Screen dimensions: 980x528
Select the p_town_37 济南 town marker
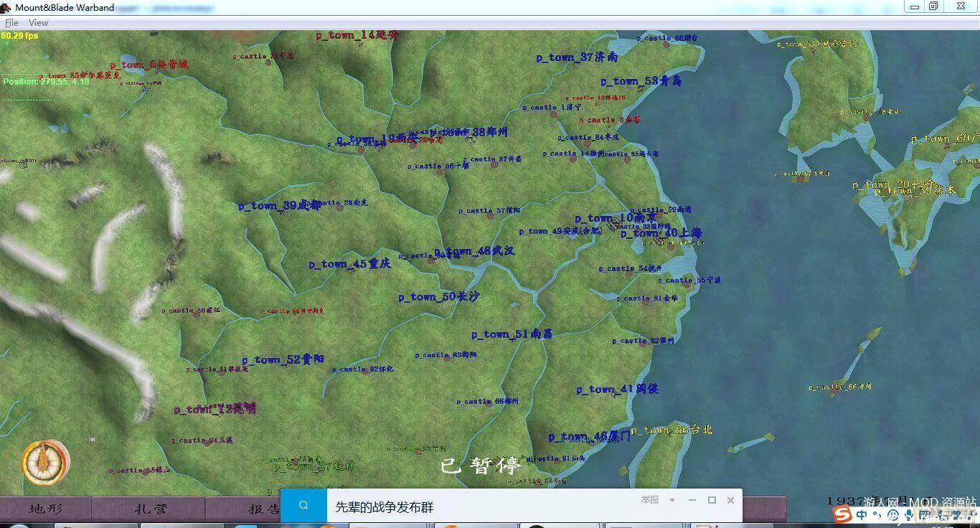coord(576,57)
